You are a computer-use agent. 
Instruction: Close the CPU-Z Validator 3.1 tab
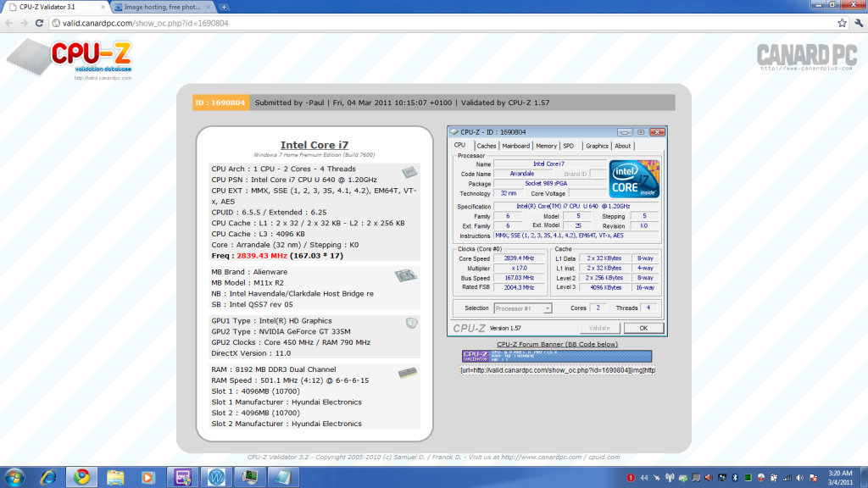(x=103, y=7)
